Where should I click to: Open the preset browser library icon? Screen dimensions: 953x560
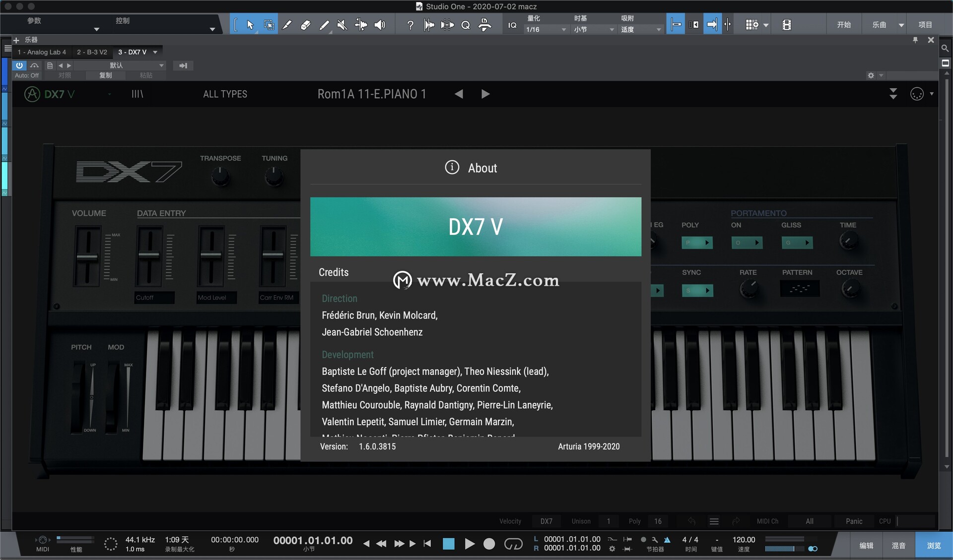coord(137,94)
